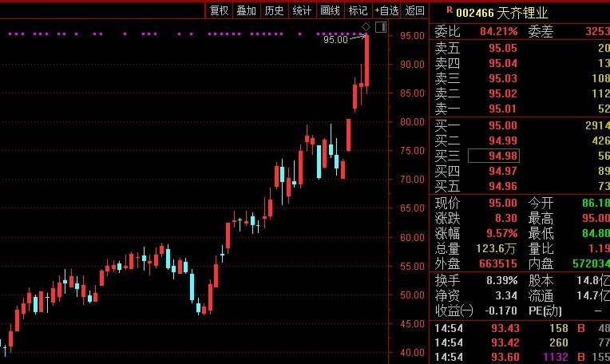Select stock title 002466 天齐锂业

point(501,14)
